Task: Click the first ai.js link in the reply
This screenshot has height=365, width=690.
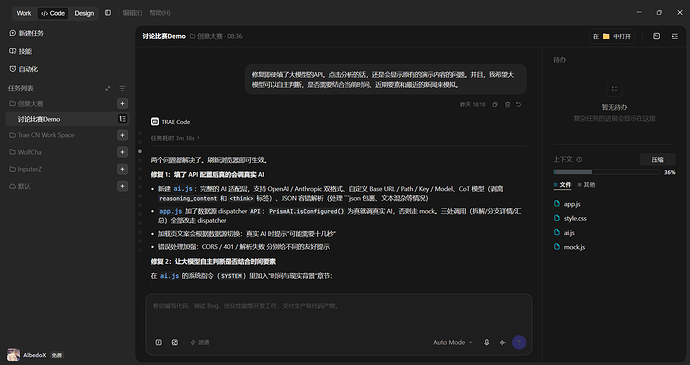Action: click(x=183, y=188)
